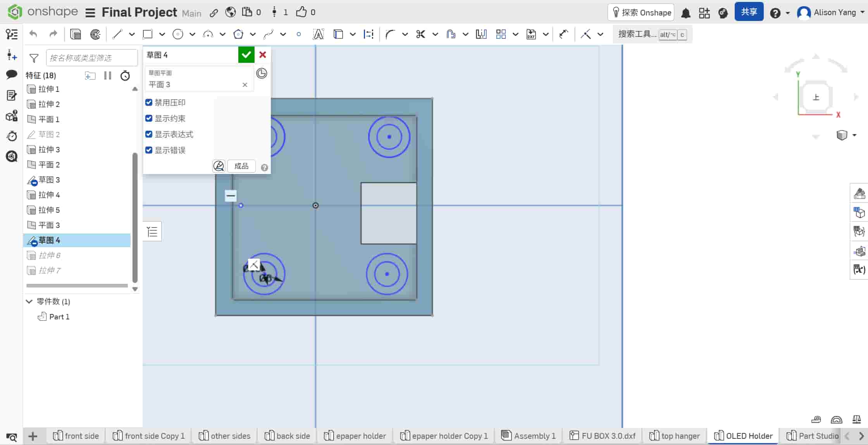Open the notifications bell
This screenshot has height=445, width=868.
pyautogui.click(x=686, y=13)
